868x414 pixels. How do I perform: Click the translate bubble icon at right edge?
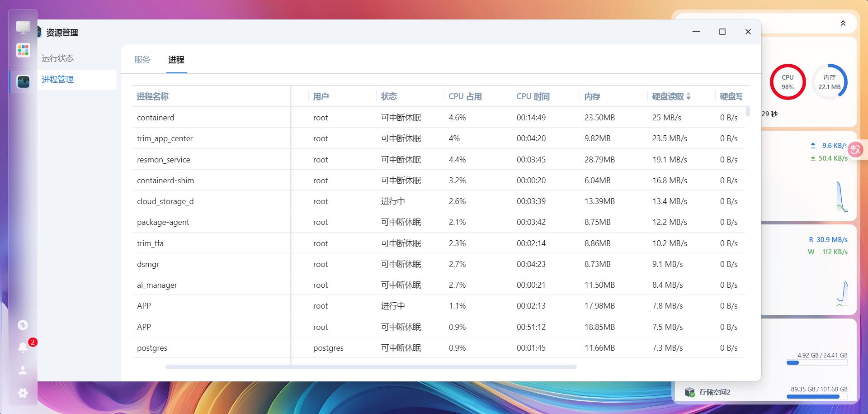(855, 149)
